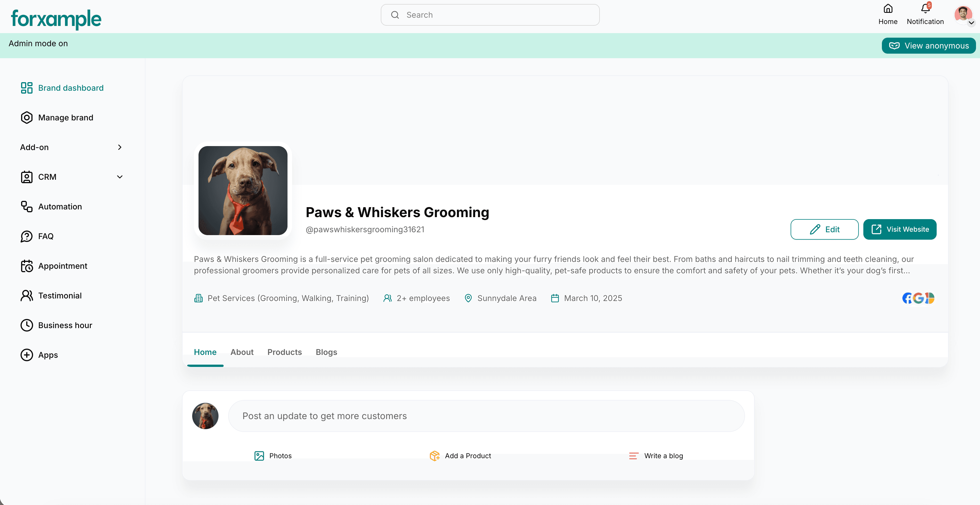Image resolution: width=980 pixels, height=505 pixels.
Task: Select Add a Product option
Action: (x=460, y=456)
